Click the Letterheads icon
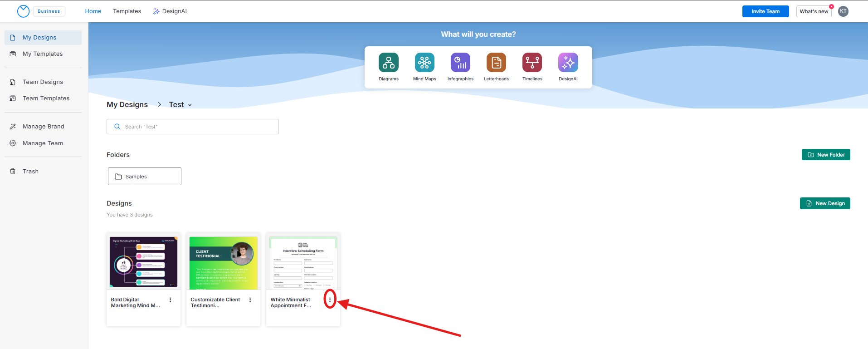Image resolution: width=868 pixels, height=349 pixels. pyautogui.click(x=496, y=63)
